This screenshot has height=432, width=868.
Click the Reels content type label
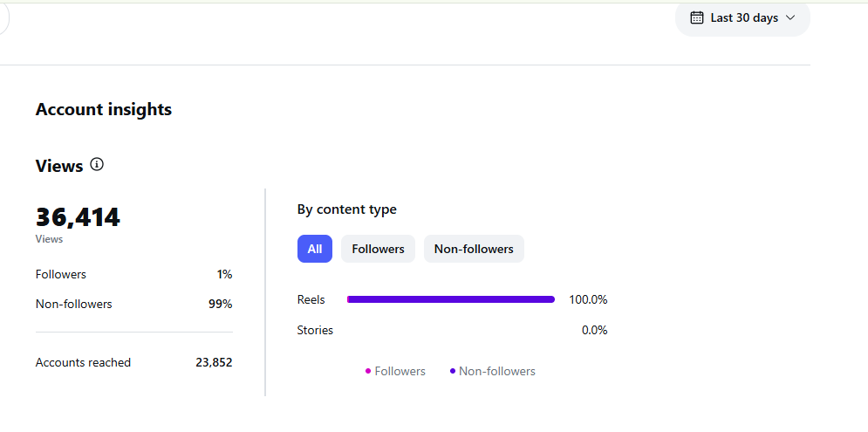coord(311,299)
